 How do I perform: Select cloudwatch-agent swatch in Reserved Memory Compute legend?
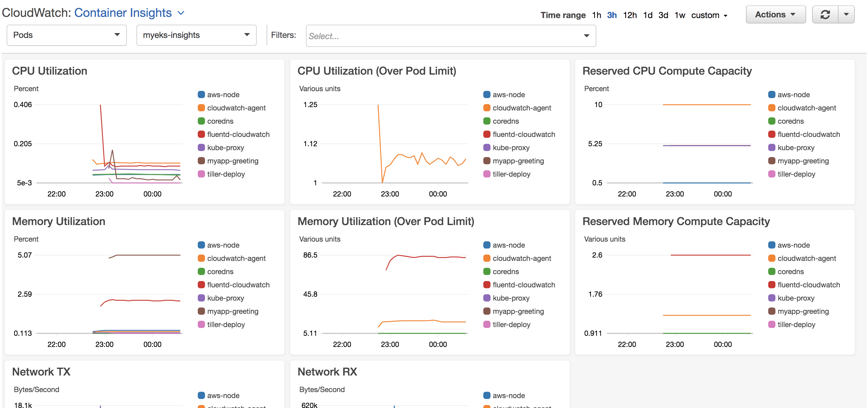tap(772, 258)
